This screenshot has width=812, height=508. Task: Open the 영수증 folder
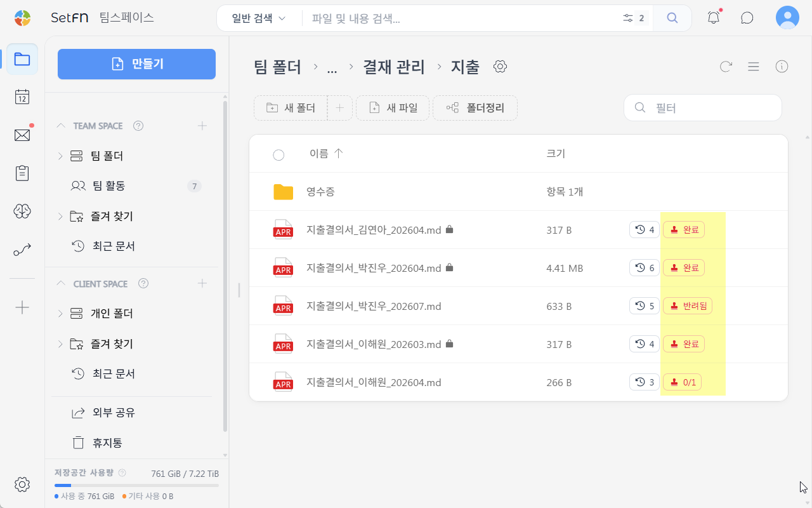[320, 192]
